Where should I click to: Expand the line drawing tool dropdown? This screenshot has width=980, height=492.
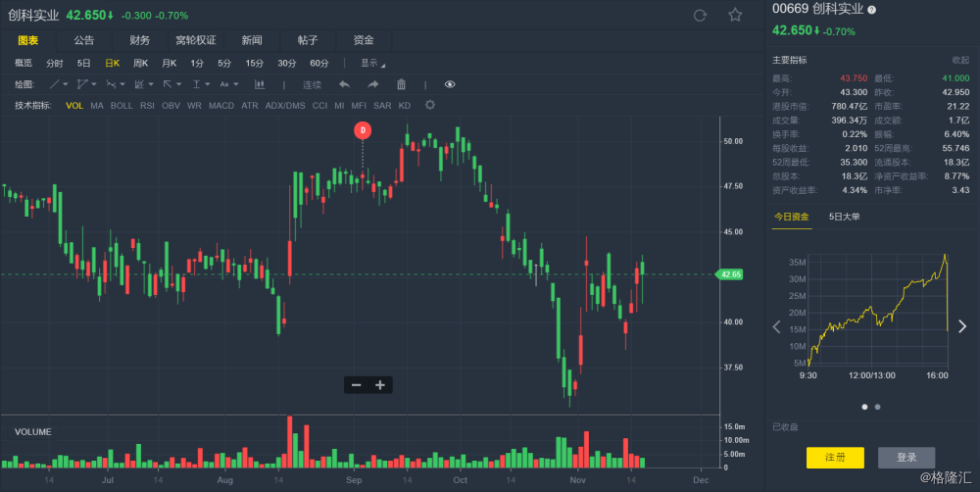[67, 84]
